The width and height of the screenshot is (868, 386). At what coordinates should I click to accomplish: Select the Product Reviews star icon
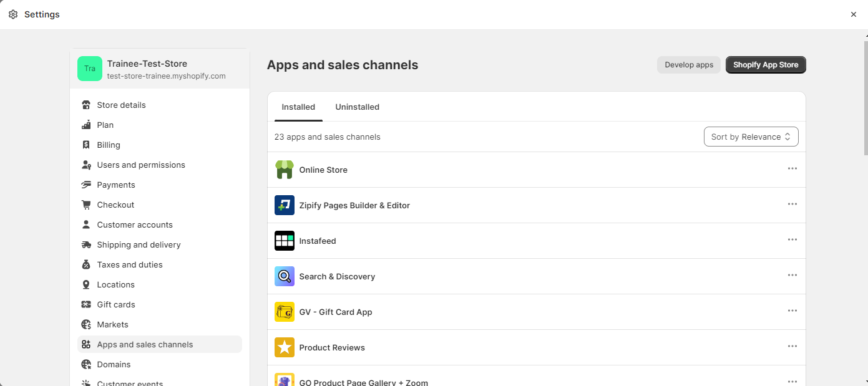(x=285, y=347)
